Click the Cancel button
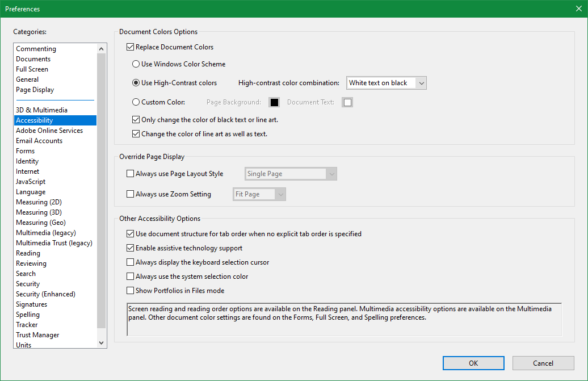The width and height of the screenshot is (588, 381). [x=543, y=363]
